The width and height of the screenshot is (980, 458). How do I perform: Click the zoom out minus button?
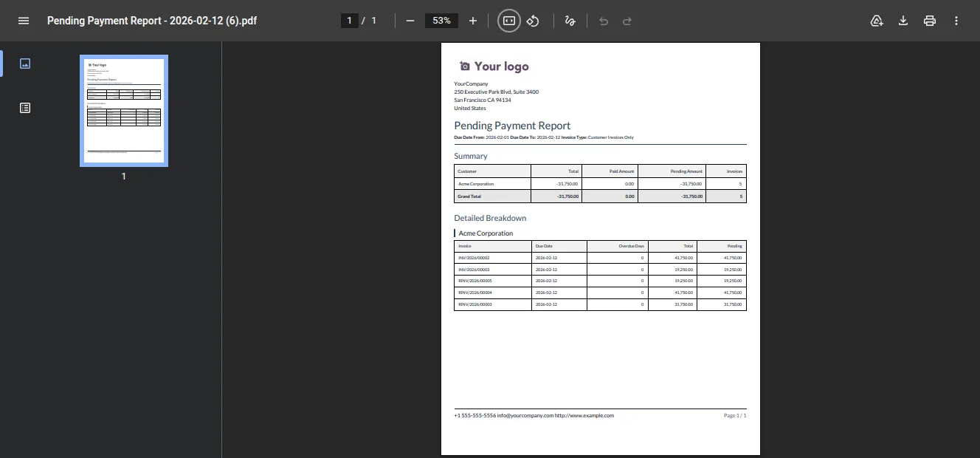click(x=410, y=21)
